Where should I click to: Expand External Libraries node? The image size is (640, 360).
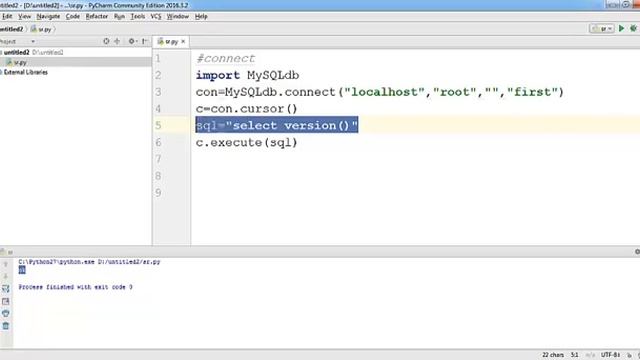24,72
